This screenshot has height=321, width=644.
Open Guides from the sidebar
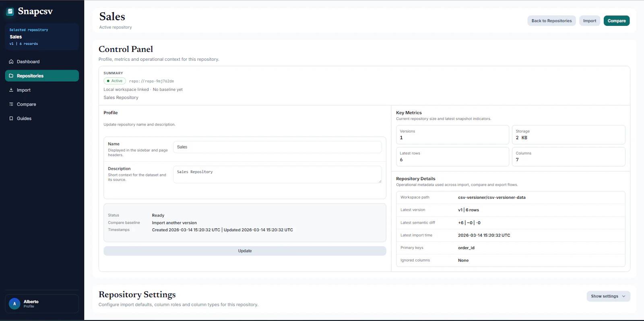tap(42, 118)
